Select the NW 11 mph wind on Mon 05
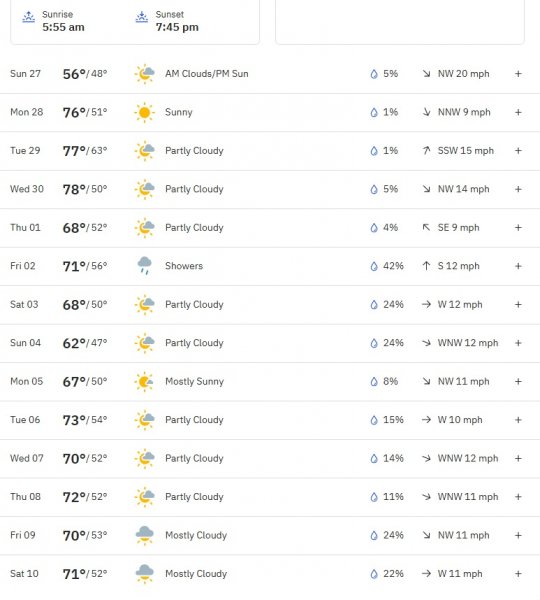540x600 pixels. (463, 381)
